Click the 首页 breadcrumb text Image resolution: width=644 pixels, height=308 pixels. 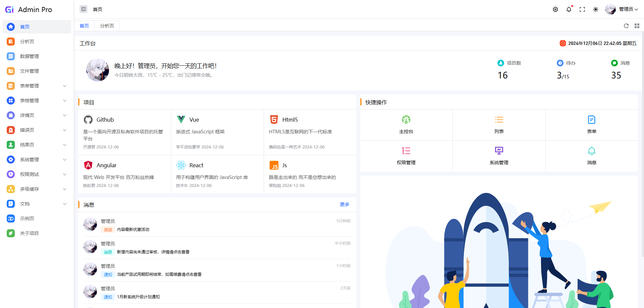click(98, 9)
